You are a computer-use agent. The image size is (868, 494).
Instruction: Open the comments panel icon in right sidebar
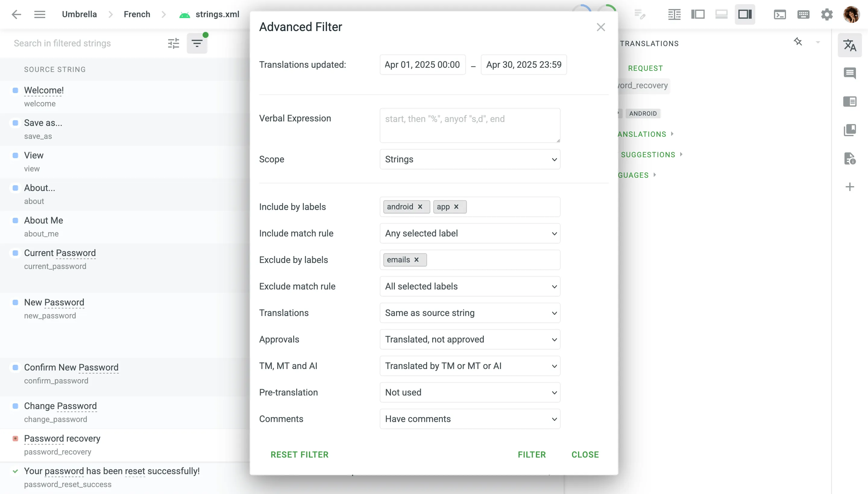(x=850, y=73)
